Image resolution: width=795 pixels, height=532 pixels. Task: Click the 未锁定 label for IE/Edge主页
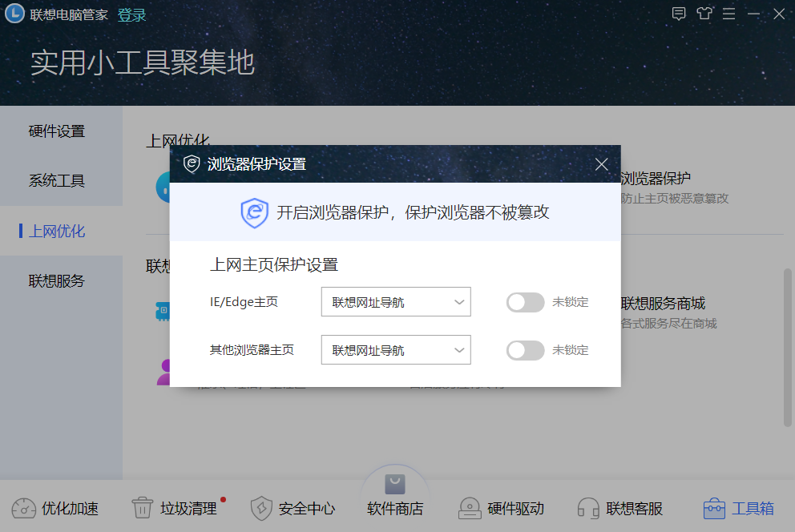pyautogui.click(x=571, y=302)
